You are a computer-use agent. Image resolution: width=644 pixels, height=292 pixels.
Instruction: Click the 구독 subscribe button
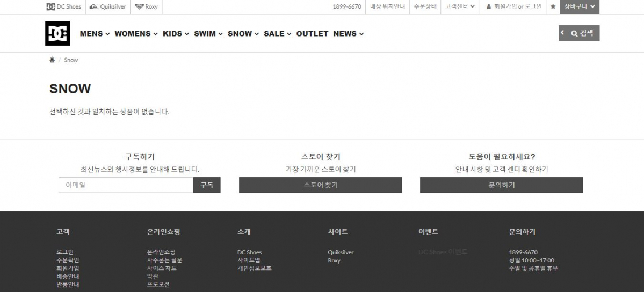click(x=207, y=185)
